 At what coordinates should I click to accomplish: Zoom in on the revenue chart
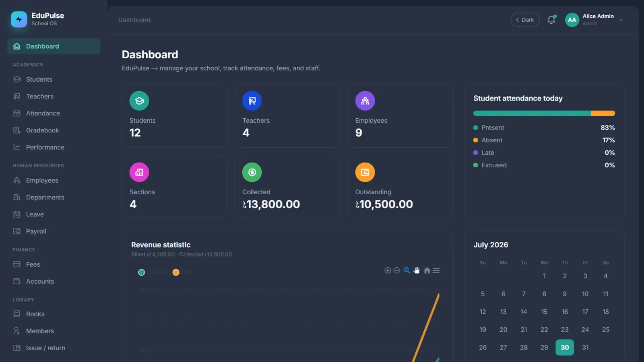tap(388, 270)
